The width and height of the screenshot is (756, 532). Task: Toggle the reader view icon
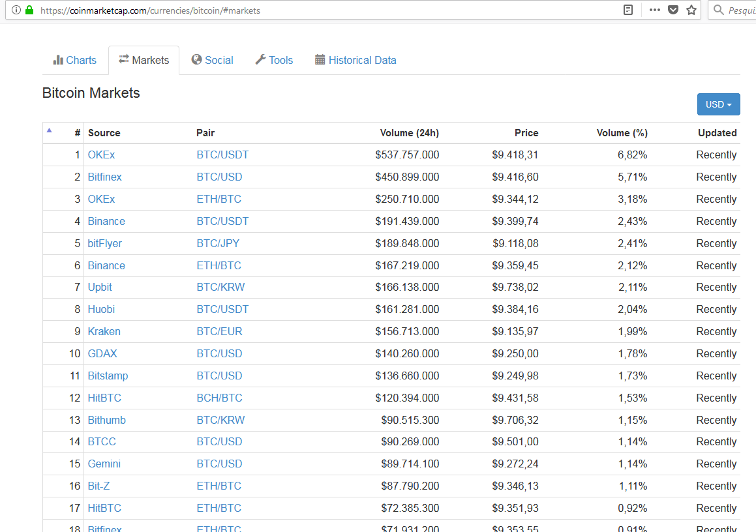point(627,10)
